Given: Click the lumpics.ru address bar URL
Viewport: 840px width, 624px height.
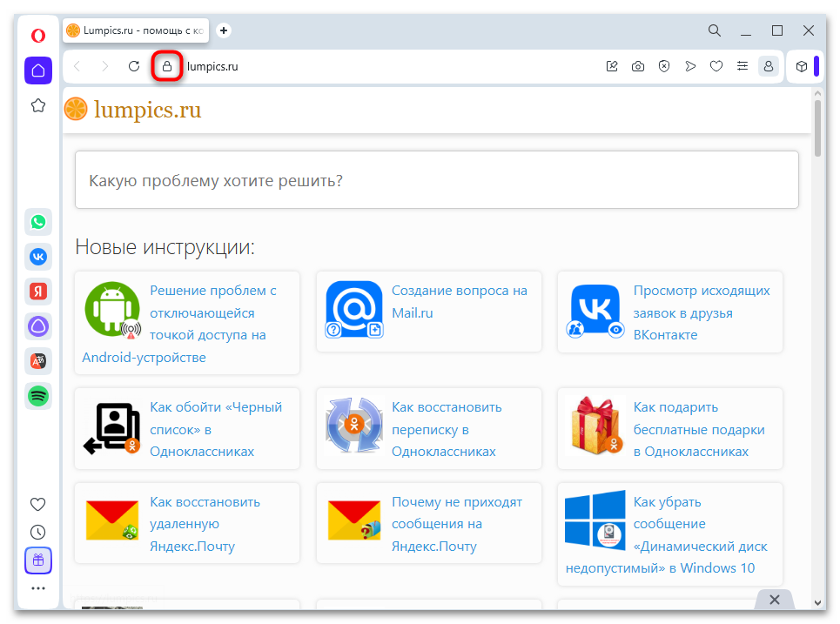Looking at the screenshot, I should click(212, 66).
